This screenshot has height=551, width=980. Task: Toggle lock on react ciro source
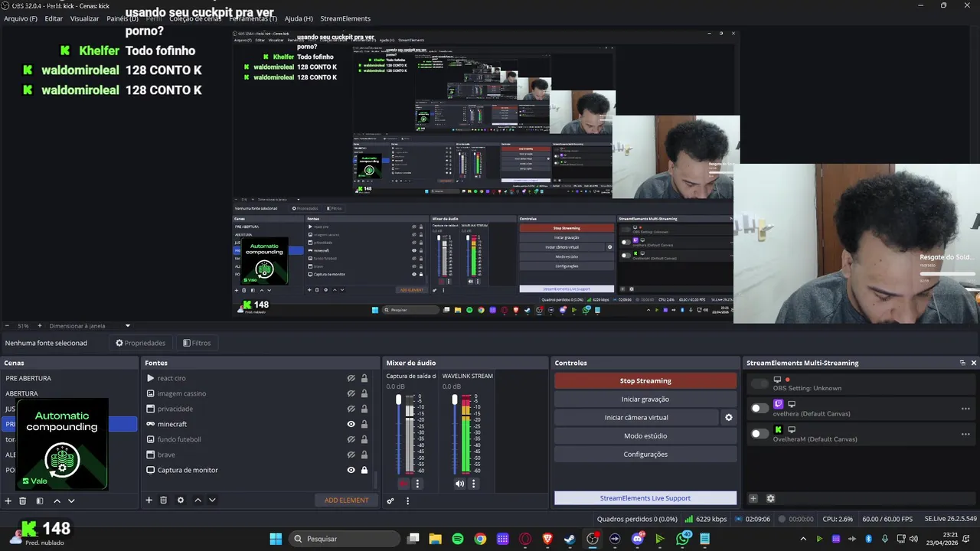[x=364, y=378]
